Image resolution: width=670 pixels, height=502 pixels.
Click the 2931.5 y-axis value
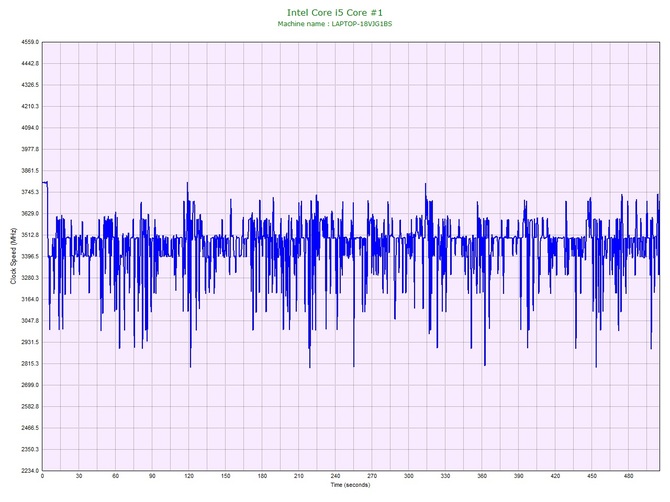pos(30,342)
